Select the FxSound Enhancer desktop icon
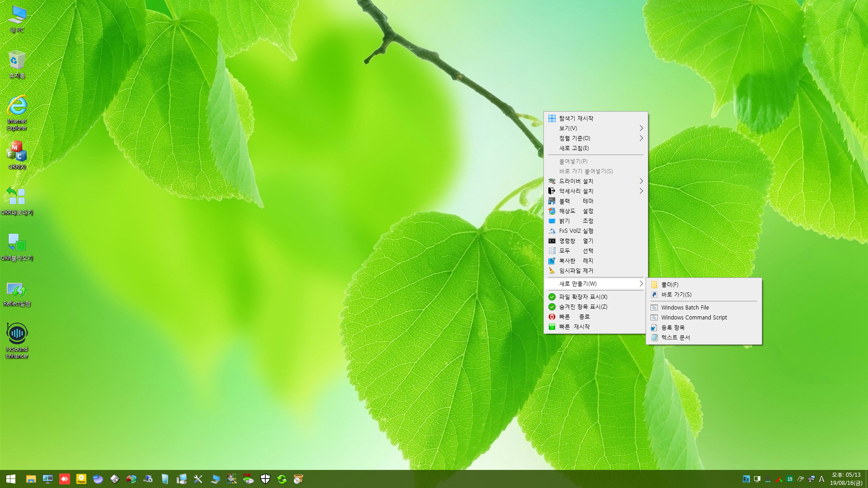 [17, 341]
